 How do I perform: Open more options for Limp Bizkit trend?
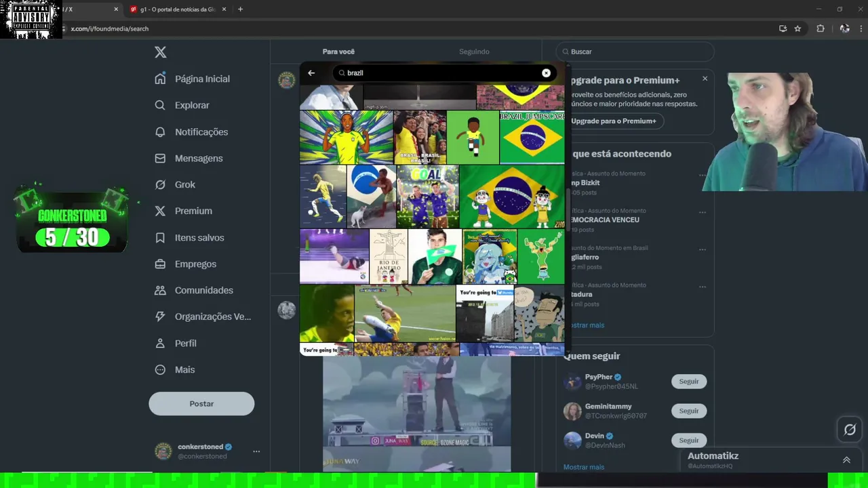click(x=703, y=175)
